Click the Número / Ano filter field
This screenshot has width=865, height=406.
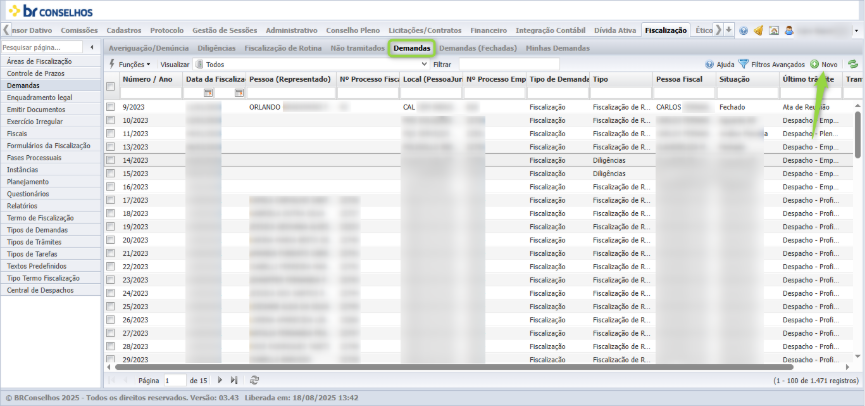(x=151, y=93)
